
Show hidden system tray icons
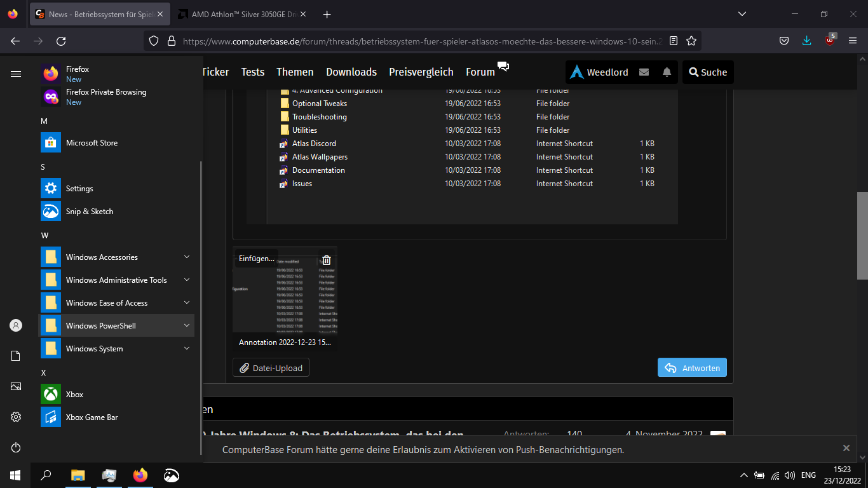tap(744, 475)
